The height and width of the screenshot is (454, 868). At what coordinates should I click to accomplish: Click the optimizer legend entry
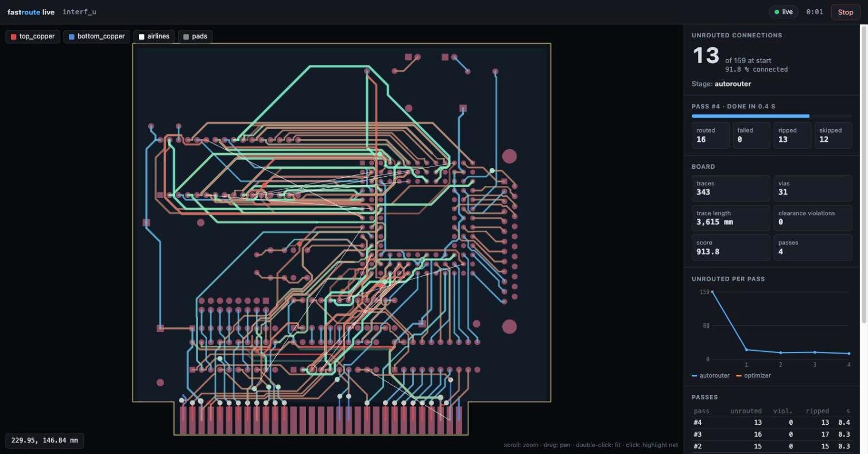click(x=754, y=376)
